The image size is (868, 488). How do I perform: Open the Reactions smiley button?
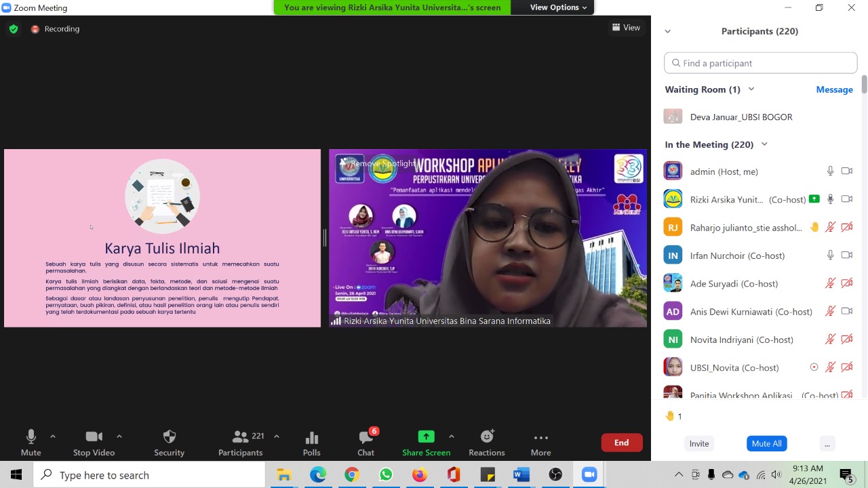(486, 443)
